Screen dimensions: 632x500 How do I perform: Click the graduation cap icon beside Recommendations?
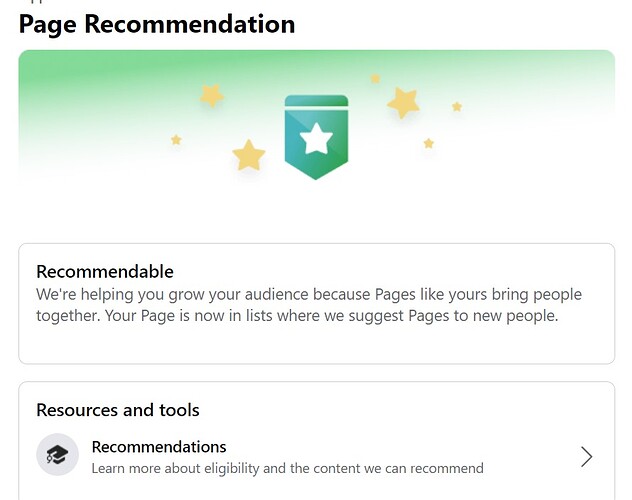pos(57,454)
